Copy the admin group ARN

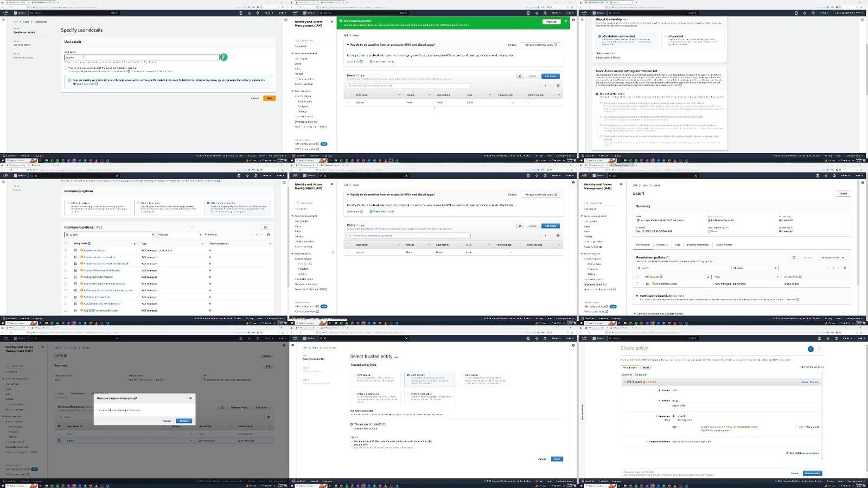pos(205,380)
